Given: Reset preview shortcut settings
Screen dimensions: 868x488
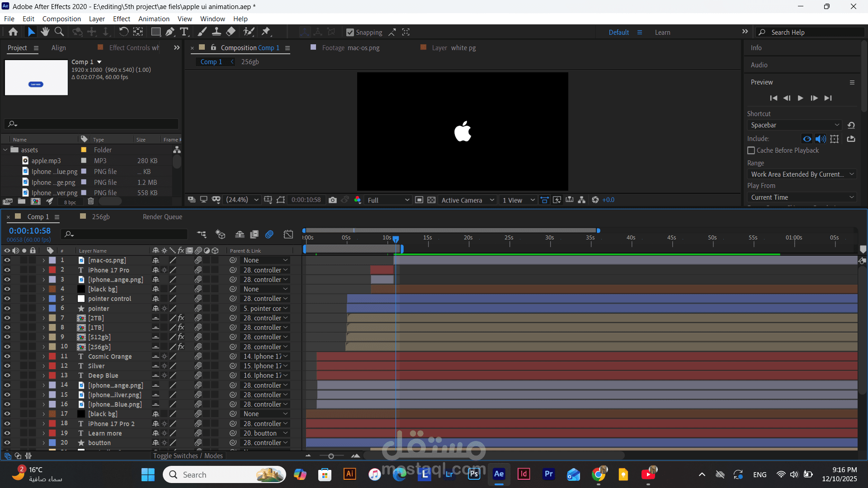Looking at the screenshot, I should pyautogui.click(x=851, y=125).
